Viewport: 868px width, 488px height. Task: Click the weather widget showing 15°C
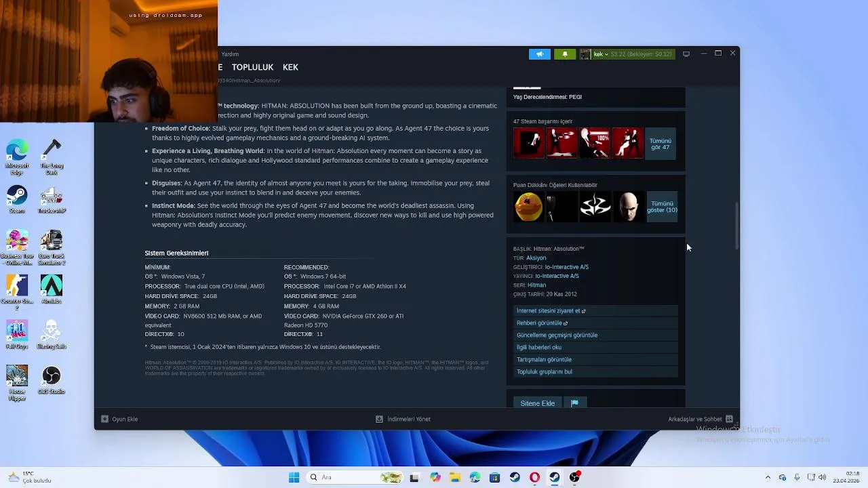tap(29, 477)
